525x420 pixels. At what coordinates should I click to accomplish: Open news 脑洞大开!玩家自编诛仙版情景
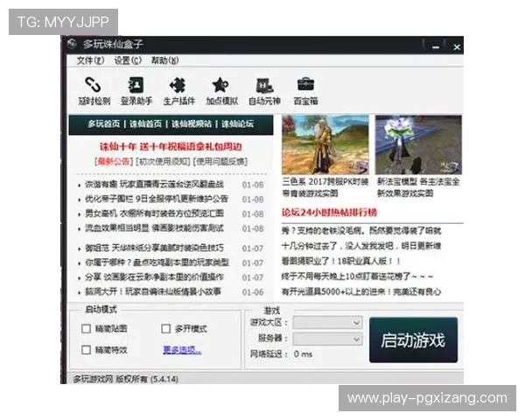pos(153,291)
